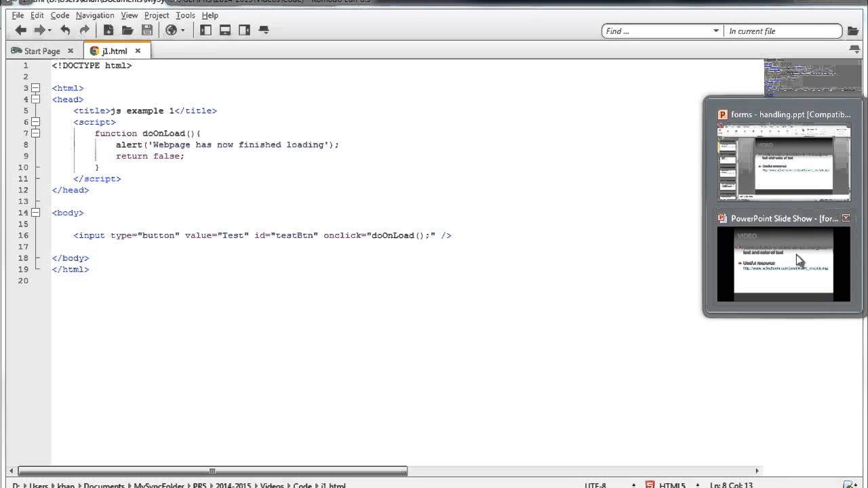Collapse the html tag fold on line 3
The height and width of the screenshot is (488, 868).
coord(35,88)
